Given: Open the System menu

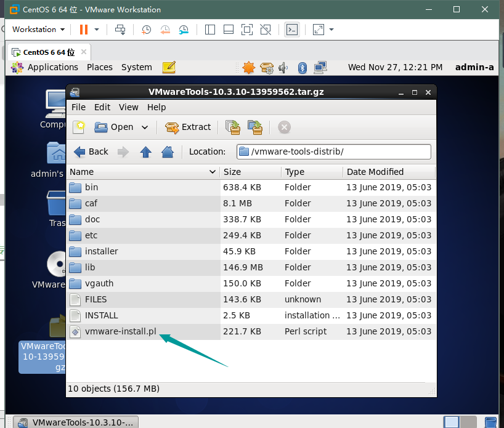Looking at the screenshot, I should coord(137,67).
